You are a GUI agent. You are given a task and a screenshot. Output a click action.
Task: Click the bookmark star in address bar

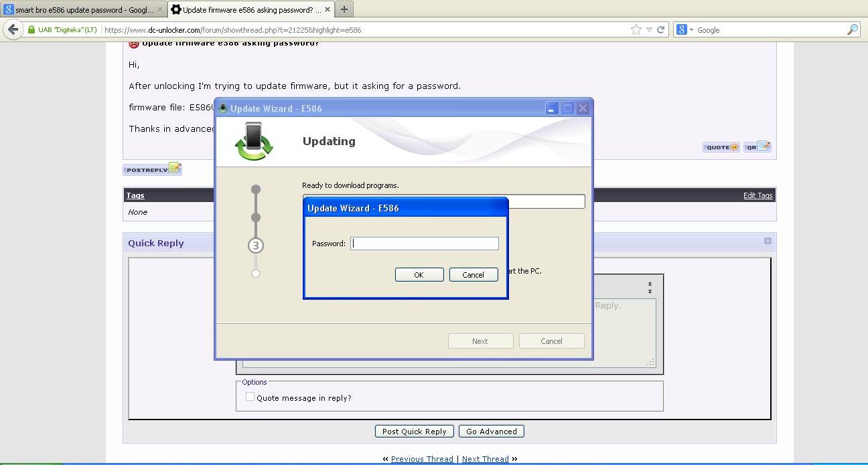pos(636,29)
